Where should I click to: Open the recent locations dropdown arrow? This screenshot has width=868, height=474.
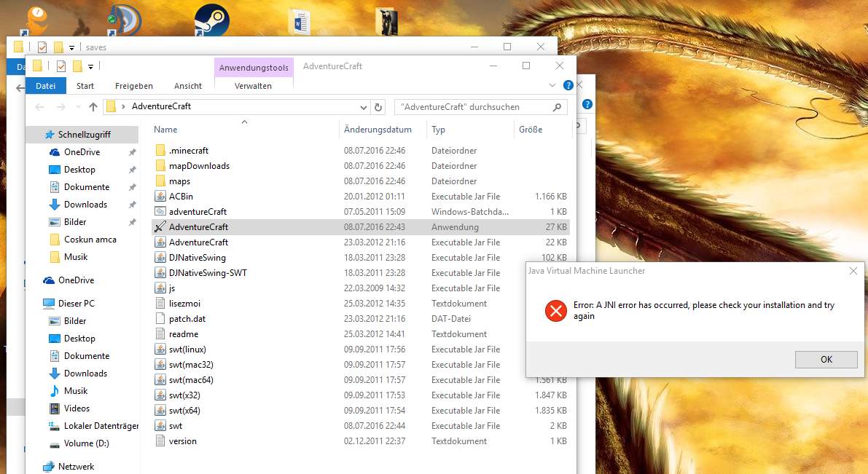click(78, 107)
